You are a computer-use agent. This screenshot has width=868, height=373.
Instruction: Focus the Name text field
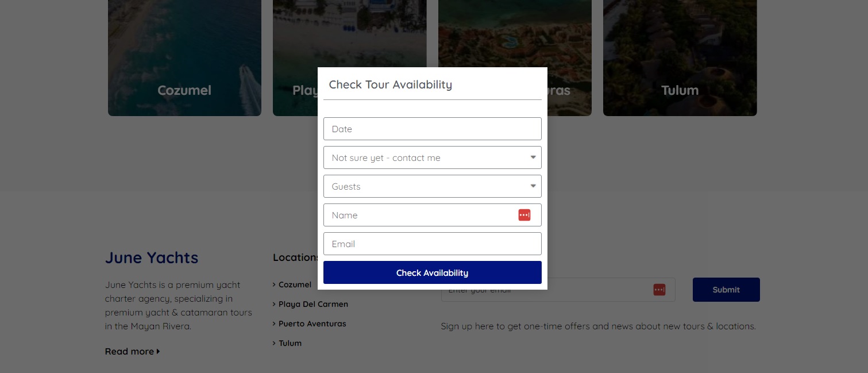click(432, 215)
